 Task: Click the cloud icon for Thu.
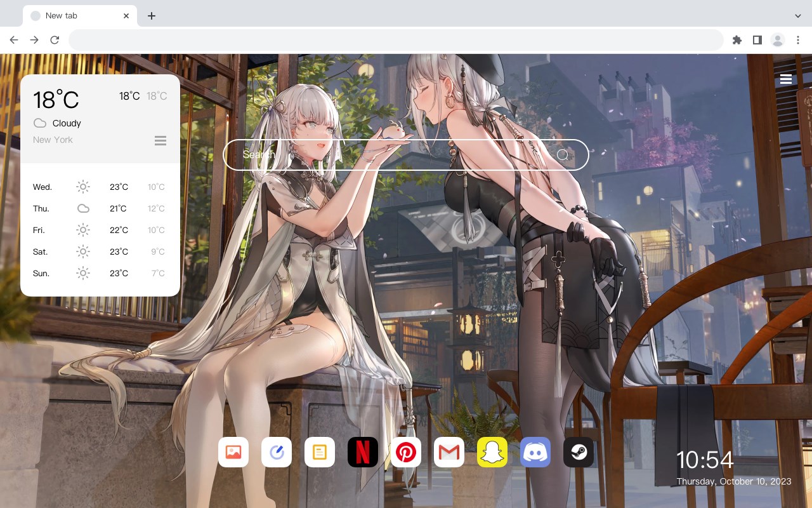pos(83,208)
